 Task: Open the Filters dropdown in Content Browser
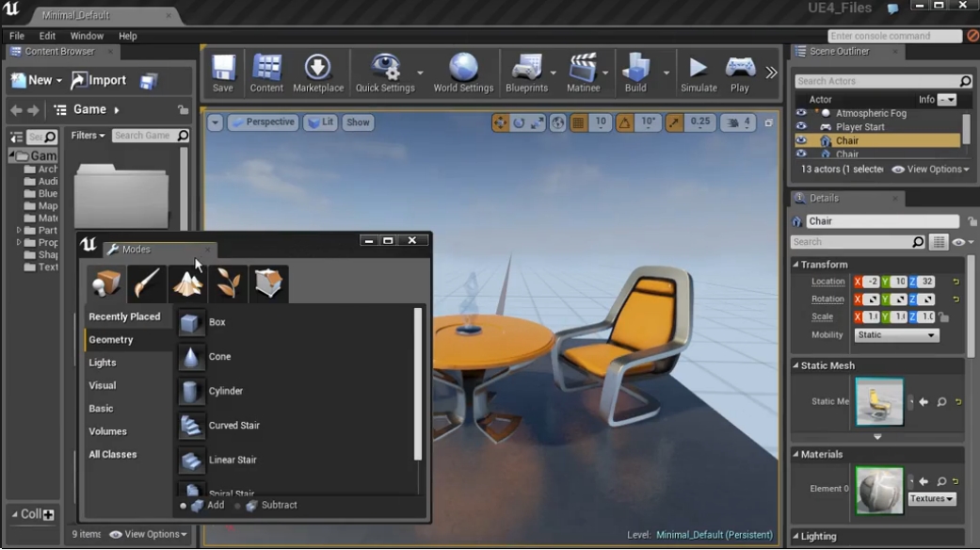88,136
